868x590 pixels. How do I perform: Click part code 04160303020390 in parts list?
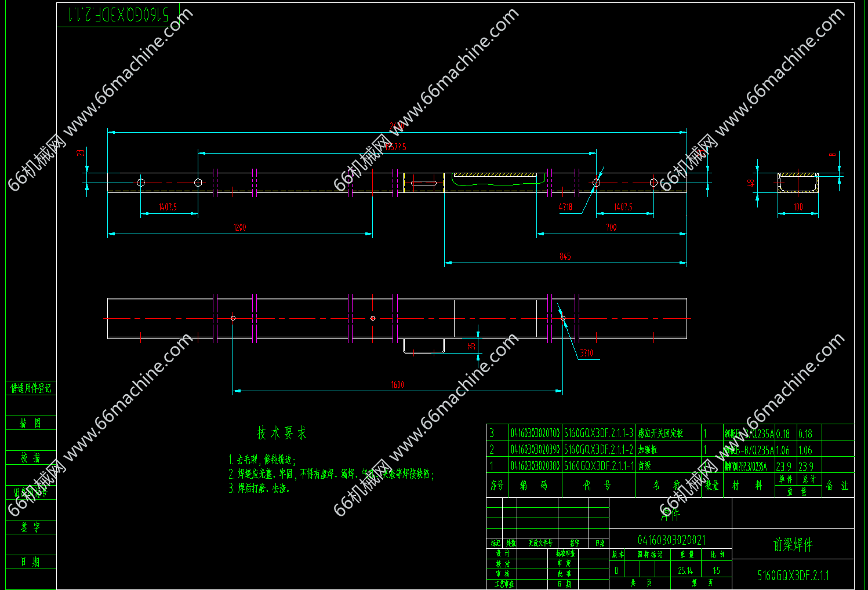point(535,450)
